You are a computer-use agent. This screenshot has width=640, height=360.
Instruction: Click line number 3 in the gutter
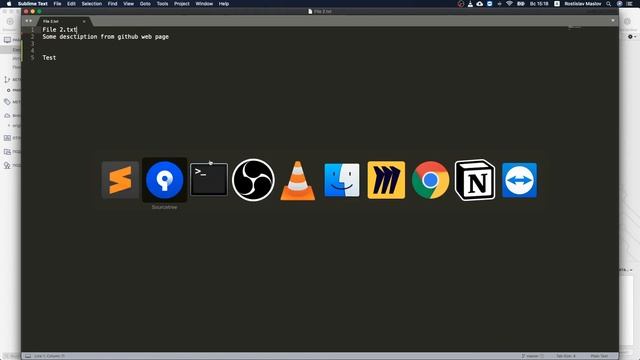click(x=33, y=44)
